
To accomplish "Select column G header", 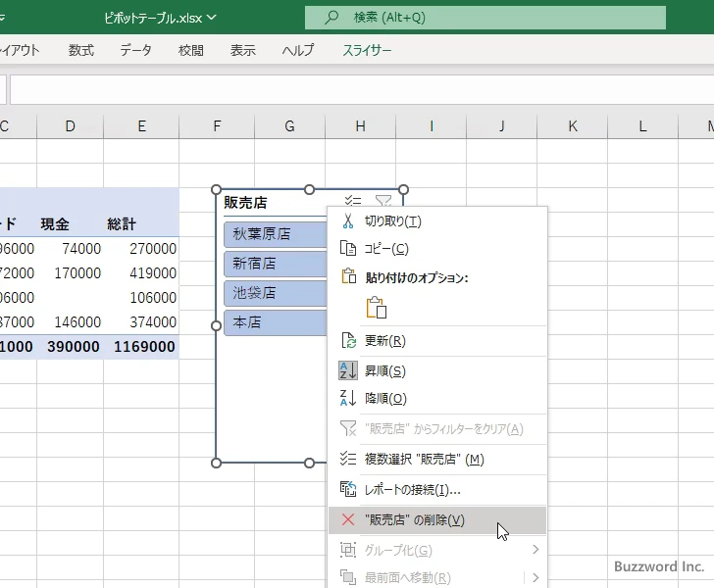I will [x=289, y=126].
